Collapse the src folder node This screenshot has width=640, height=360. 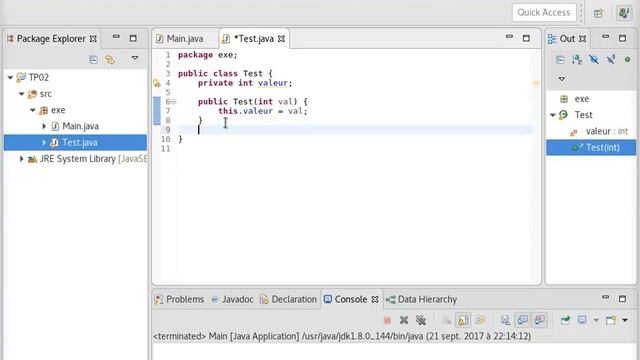22,93
